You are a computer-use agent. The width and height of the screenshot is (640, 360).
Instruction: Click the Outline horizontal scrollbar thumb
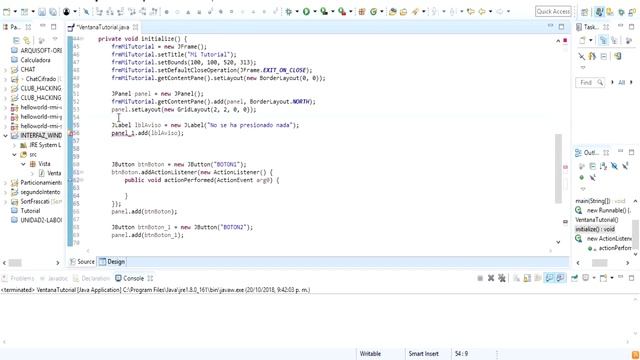click(x=600, y=263)
